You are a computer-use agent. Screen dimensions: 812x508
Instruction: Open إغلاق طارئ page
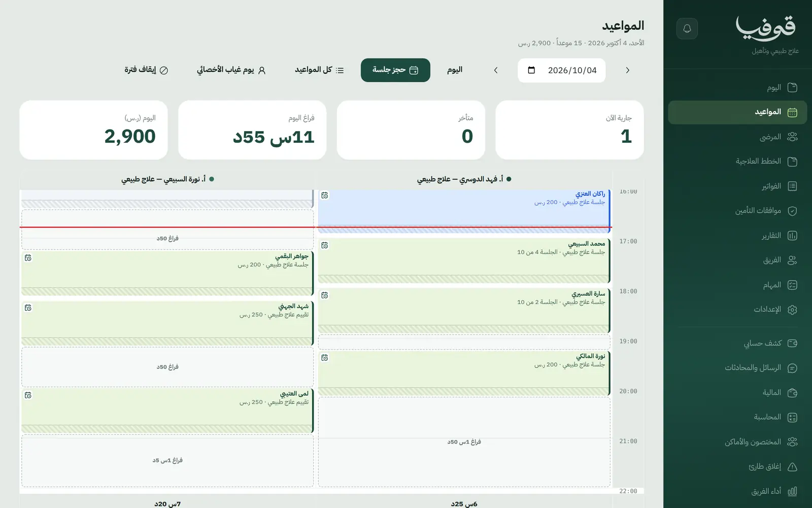pyautogui.click(x=737, y=466)
